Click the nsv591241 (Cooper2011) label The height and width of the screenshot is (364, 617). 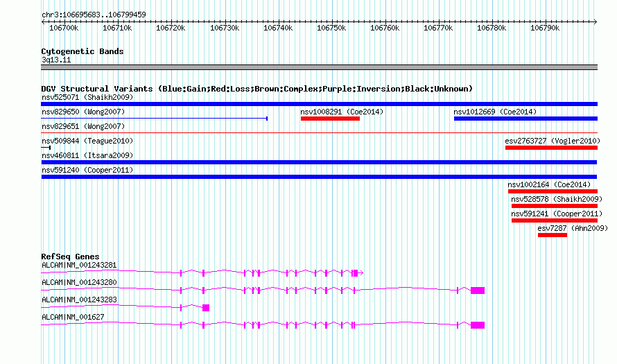(x=557, y=214)
